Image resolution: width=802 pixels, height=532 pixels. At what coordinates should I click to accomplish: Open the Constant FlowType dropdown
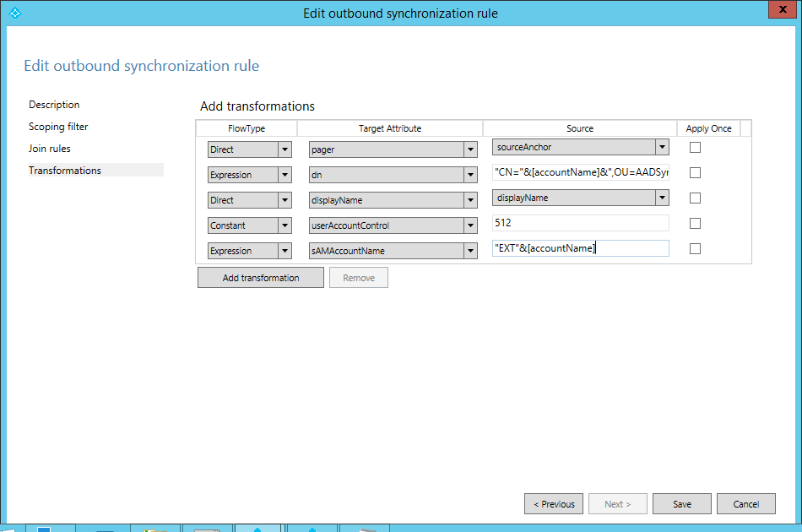click(x=284, y=225)
